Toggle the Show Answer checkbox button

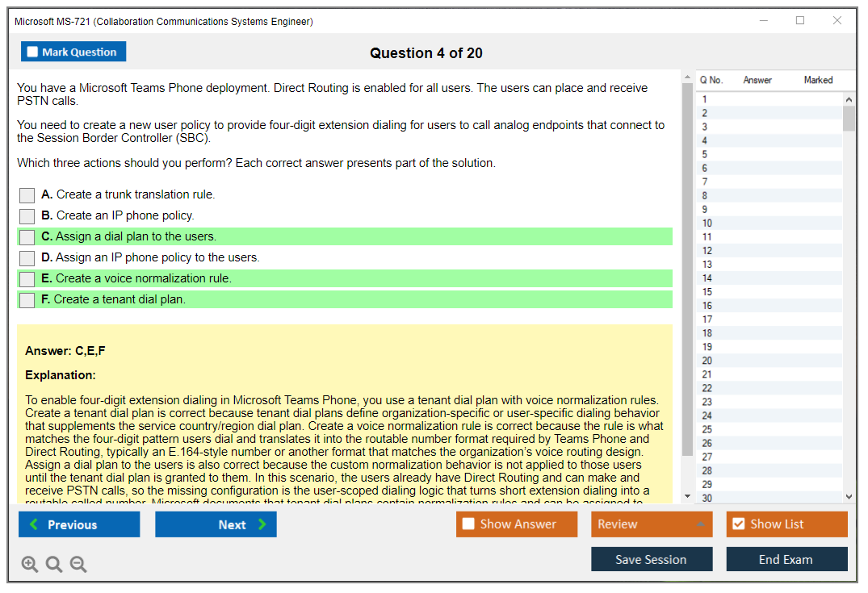[x=517, y=524]
